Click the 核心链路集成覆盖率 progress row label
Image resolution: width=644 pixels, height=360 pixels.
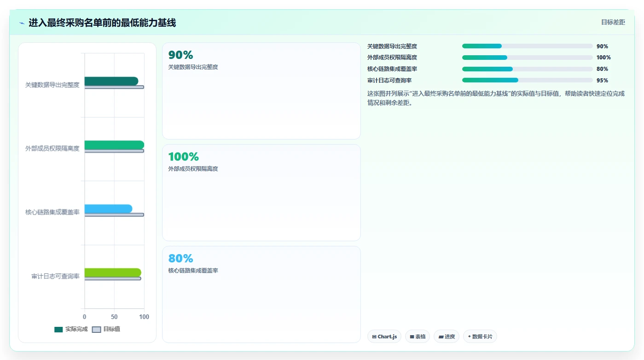coord(392,69)
